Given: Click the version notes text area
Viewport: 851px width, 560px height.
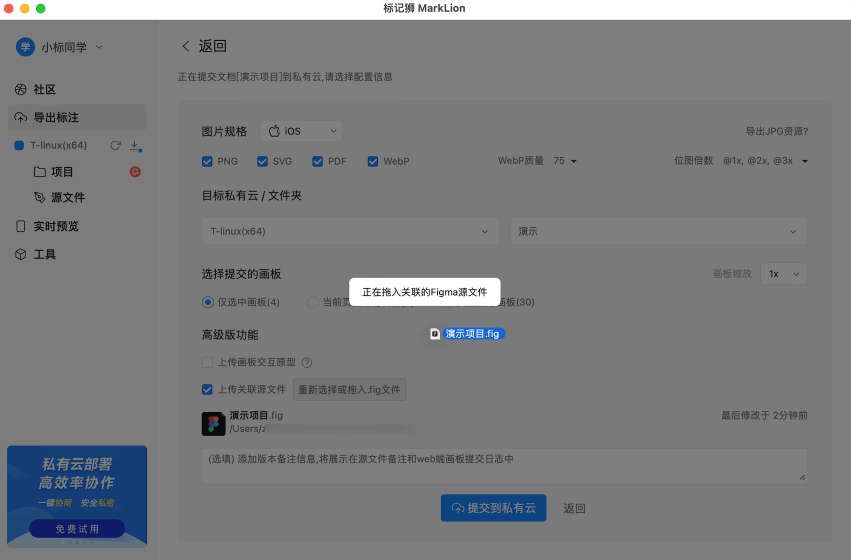Looking at the screenshot, I should pos(504,466).
